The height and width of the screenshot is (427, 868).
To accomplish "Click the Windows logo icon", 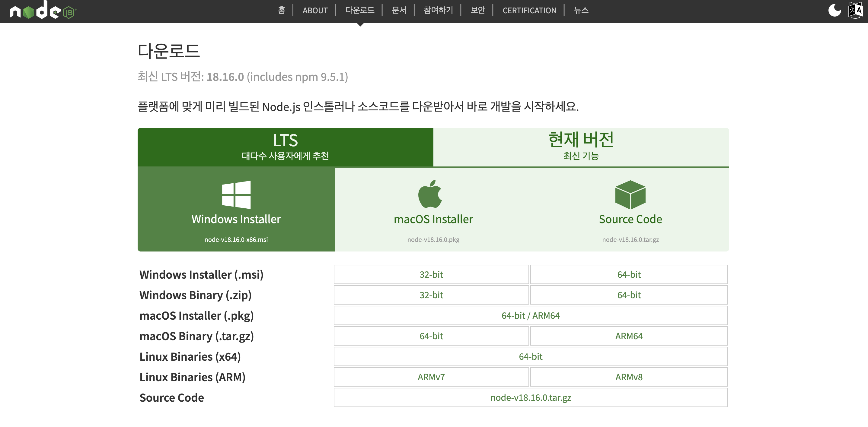I will (x=236, y=195).
